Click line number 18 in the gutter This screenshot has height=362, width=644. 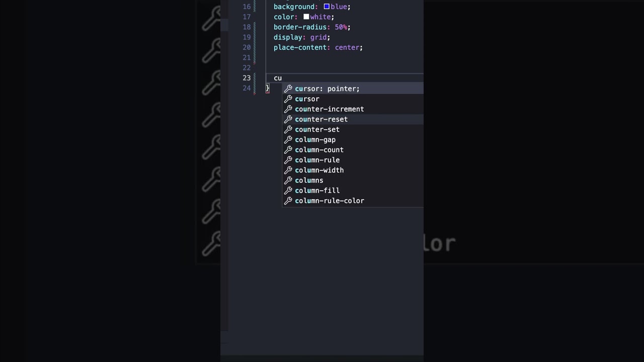coord(247,27)
